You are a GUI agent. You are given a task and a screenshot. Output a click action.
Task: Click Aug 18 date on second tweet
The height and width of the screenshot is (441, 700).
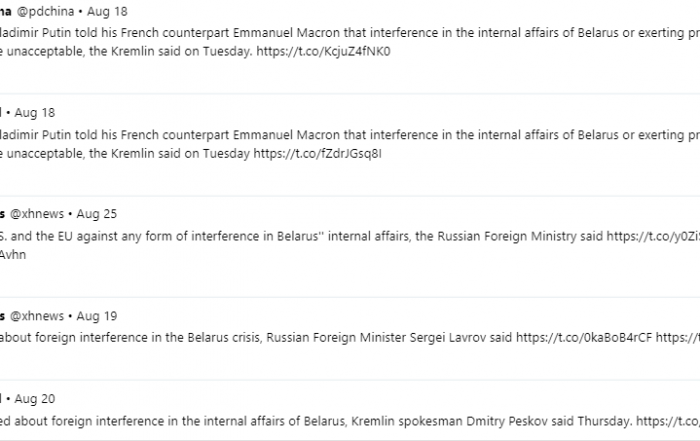point(35,113)
